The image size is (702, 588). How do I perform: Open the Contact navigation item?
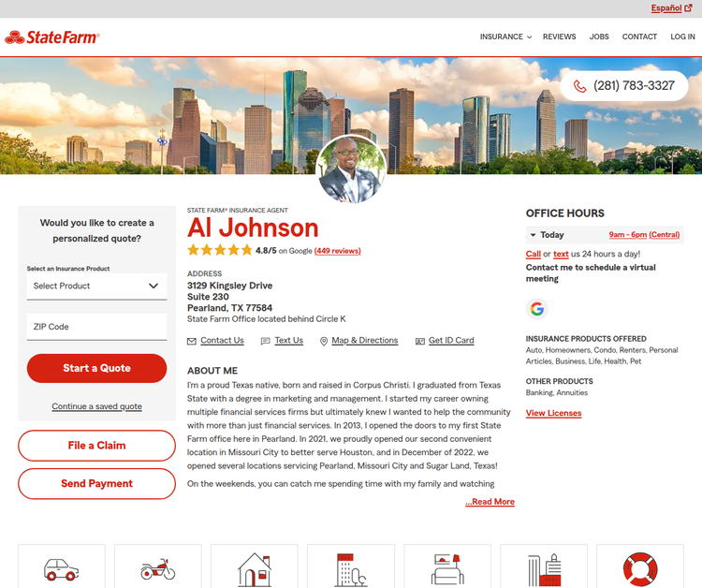coord(639,37)
